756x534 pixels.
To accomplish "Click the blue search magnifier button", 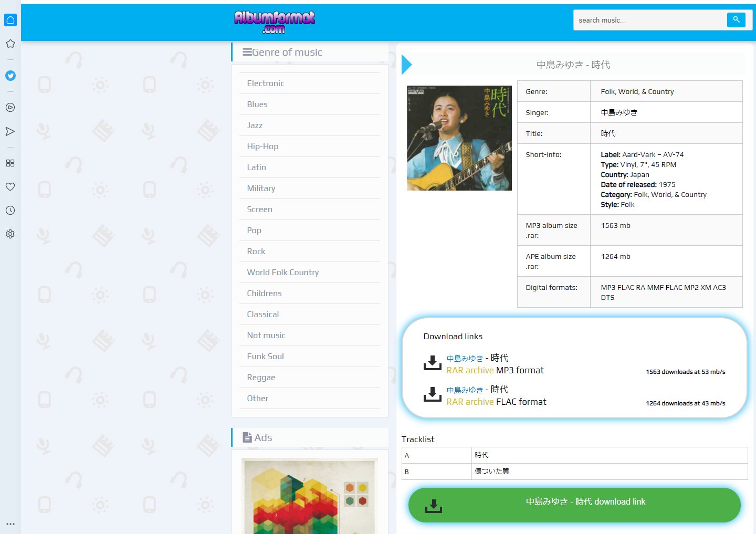I will click(736, 20).
